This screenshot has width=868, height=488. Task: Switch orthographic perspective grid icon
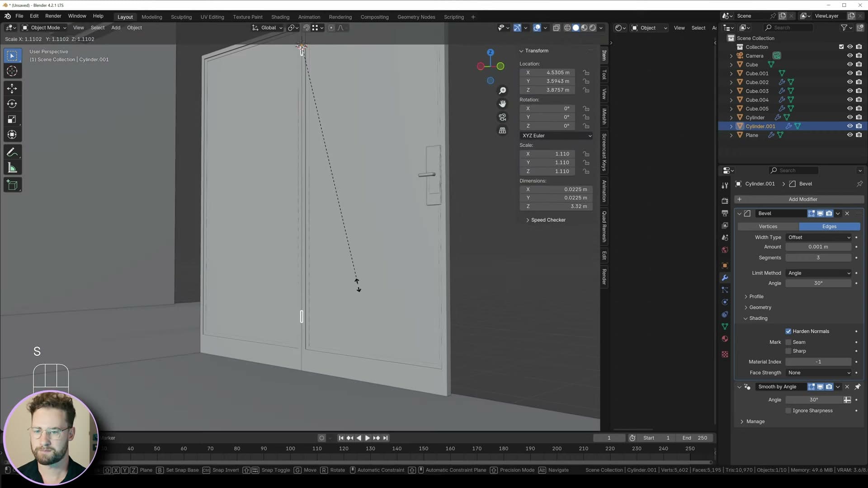tap(502, 130)
